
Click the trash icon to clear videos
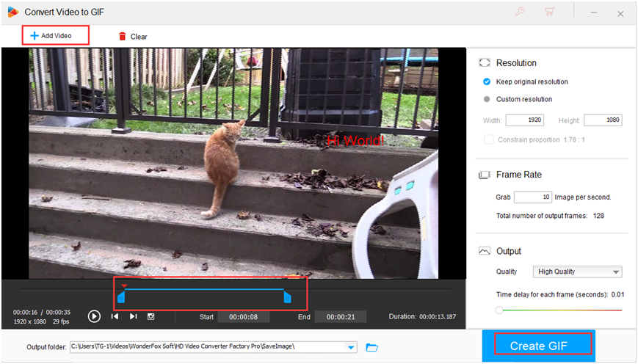tap(122, 36)
